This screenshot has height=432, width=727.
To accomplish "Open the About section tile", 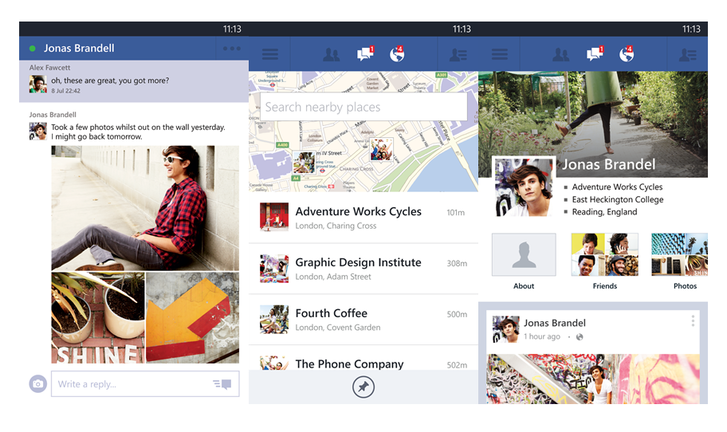I will coord(524,256).
